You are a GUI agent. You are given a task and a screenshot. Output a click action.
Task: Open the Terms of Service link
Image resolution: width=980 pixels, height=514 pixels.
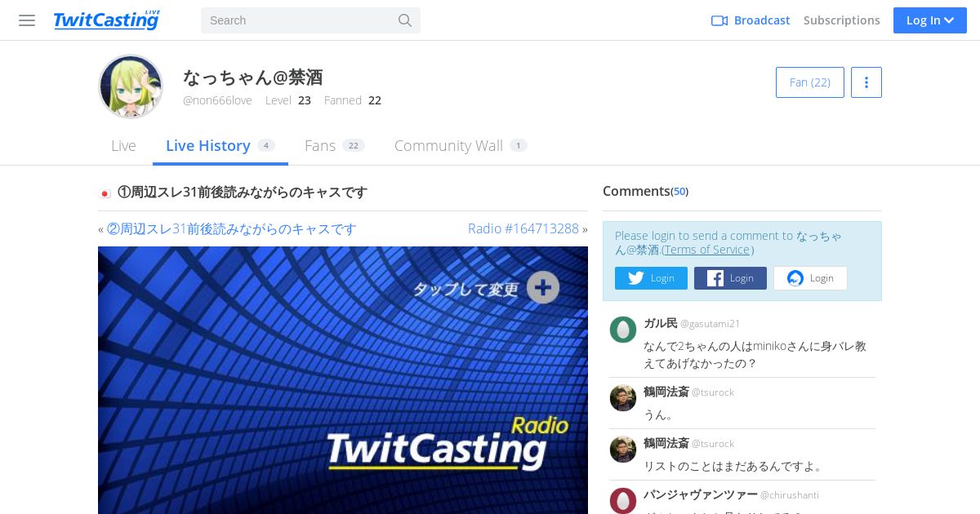707,250
